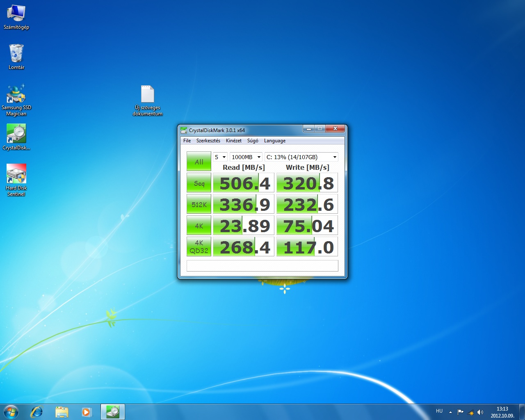The width and height of the screenshot is (525, 420).
Task: Click the 4K QD32 read value 268.4
Action: tap(244, 247)
